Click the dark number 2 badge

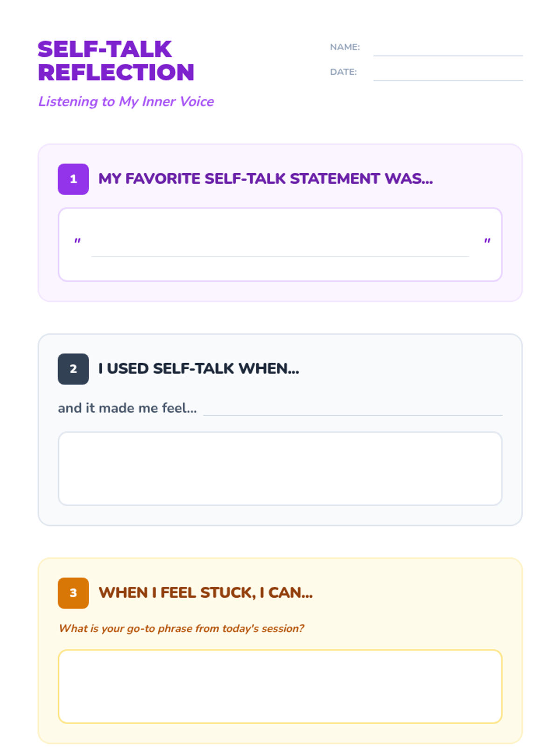click(x=73, y=369)
